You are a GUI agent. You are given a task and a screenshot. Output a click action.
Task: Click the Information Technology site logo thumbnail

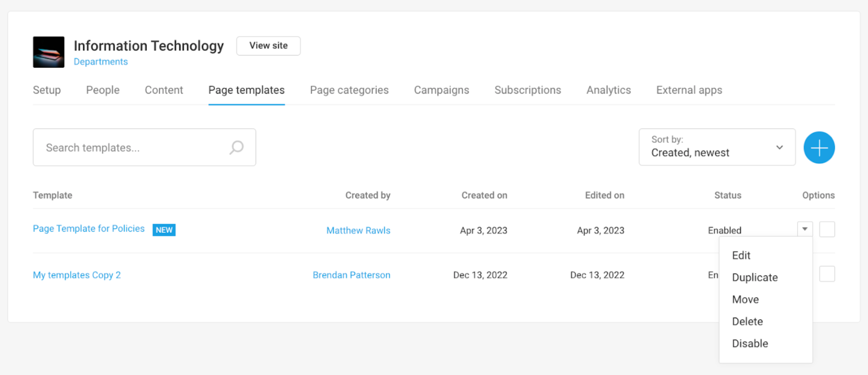click(49, 52)
